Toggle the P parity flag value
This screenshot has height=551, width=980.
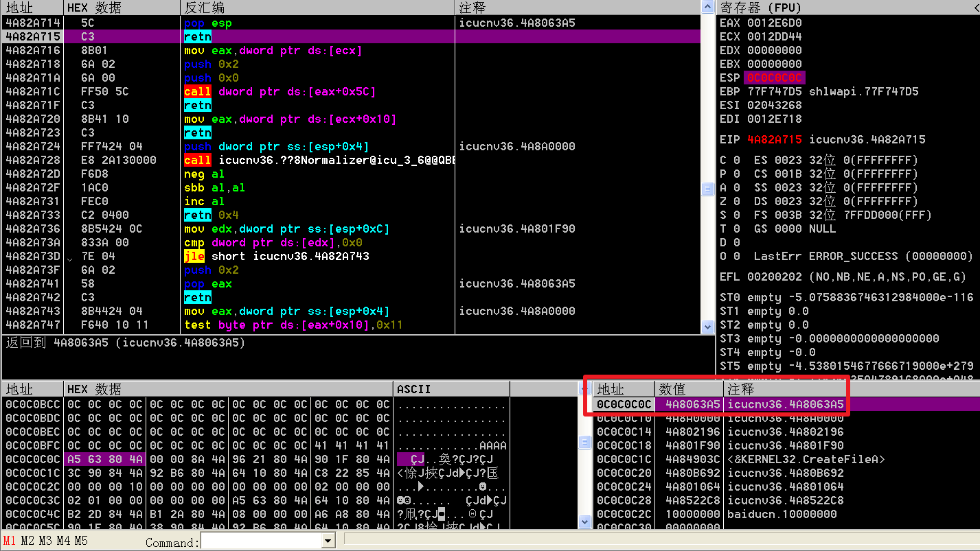click(737, 174)
